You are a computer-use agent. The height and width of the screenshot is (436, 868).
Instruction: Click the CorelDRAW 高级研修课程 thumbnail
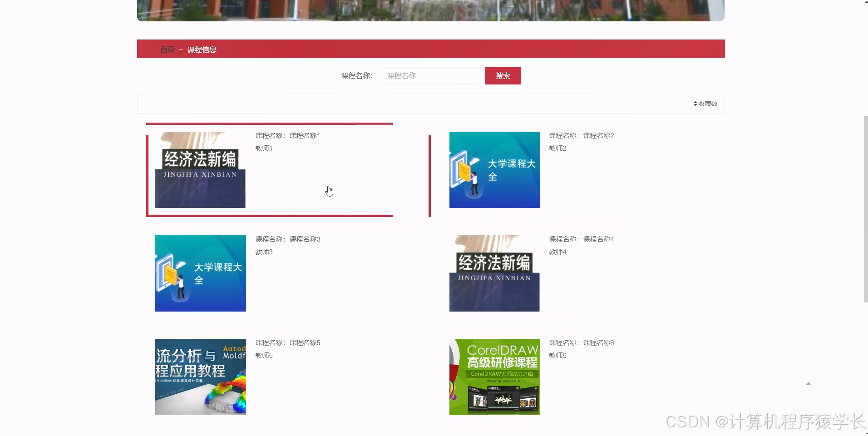tap(494, 377)
